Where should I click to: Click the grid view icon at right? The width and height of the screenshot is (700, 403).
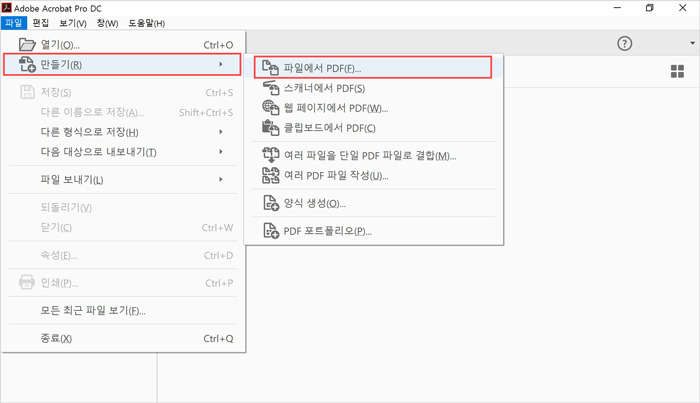(677, 71)
